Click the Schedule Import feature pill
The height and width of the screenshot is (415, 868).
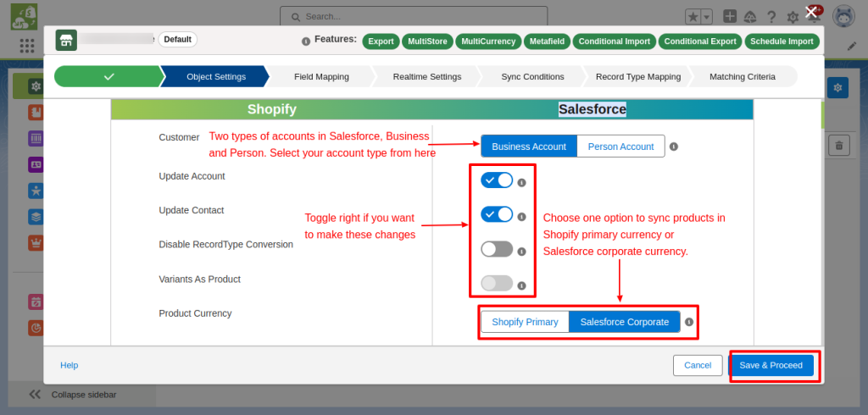(x=782, y=41)
